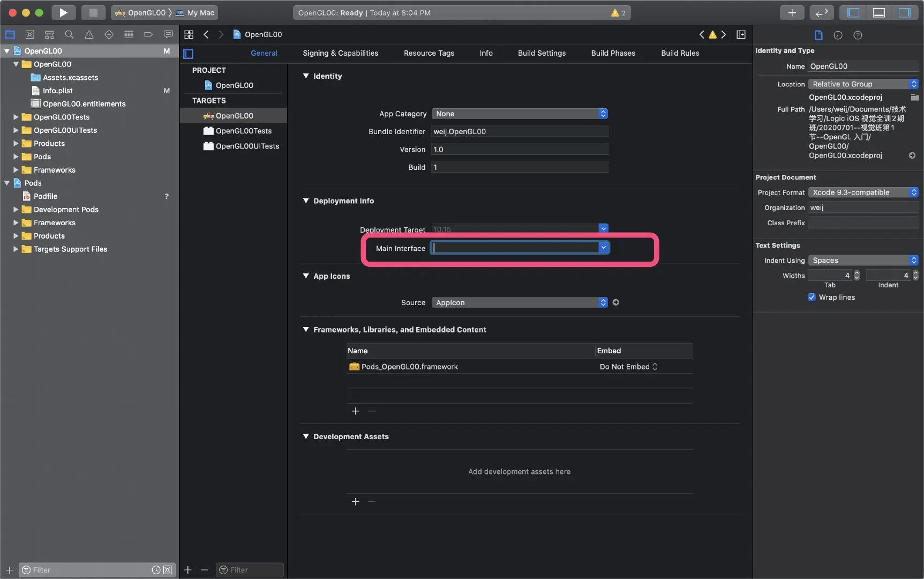Screen dimensions: 924x579
Task: Open the Debug navigator
Action: [x=129, y=34]
